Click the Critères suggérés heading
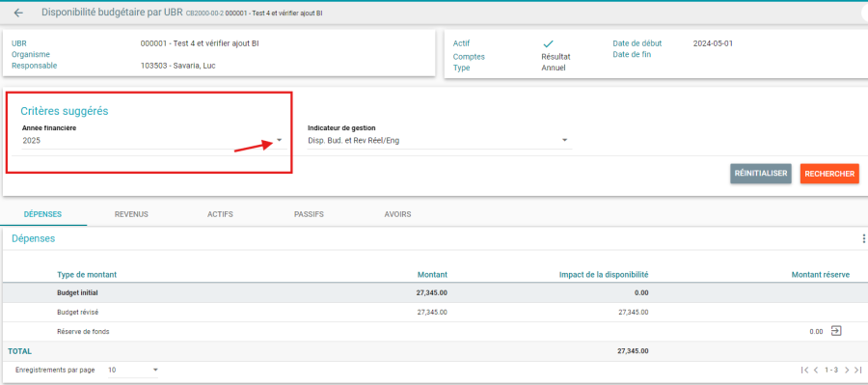868x385 pixels. click(65, 111)
